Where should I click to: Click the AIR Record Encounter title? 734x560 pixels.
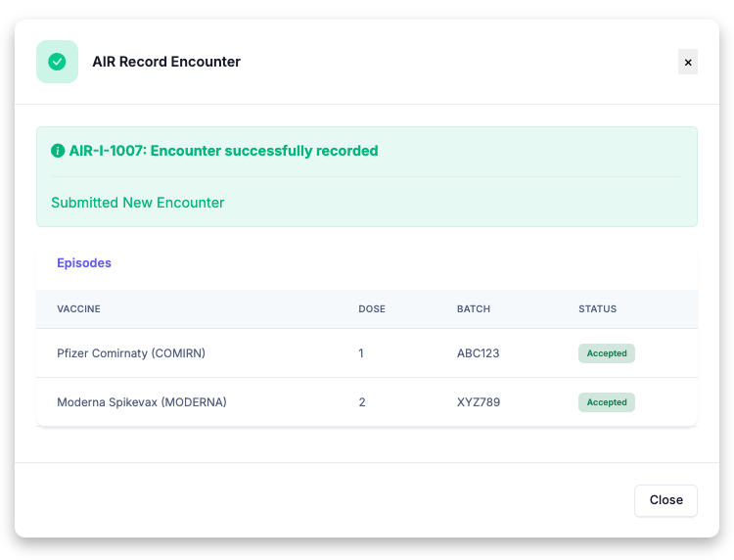(166, 62)
